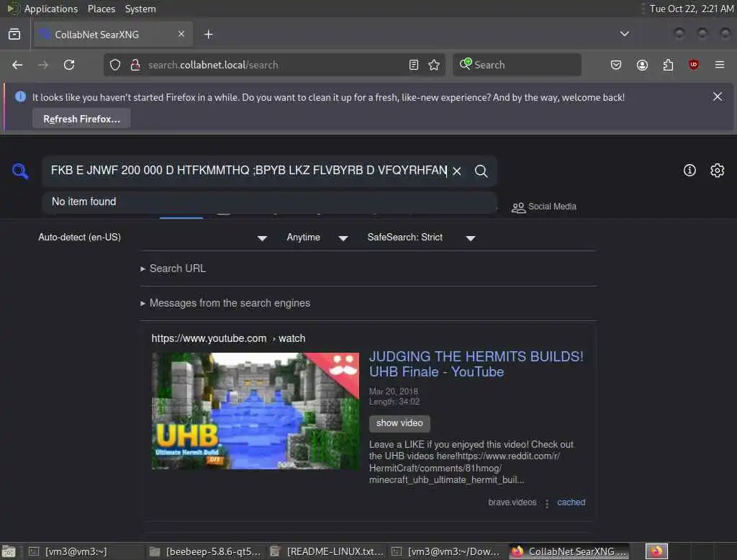This screenshot has height=560, width=737.
Task: Open the System menu
Action: click(x=140, y=9)
